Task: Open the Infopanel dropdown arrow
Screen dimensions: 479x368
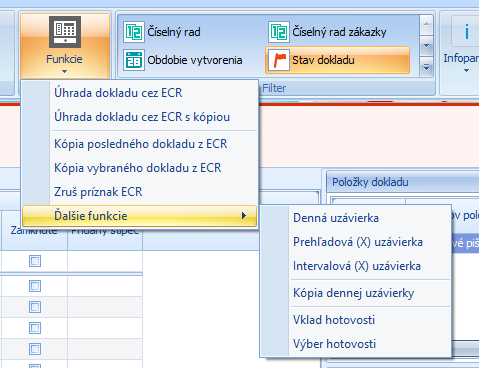Action: (466, 71)
